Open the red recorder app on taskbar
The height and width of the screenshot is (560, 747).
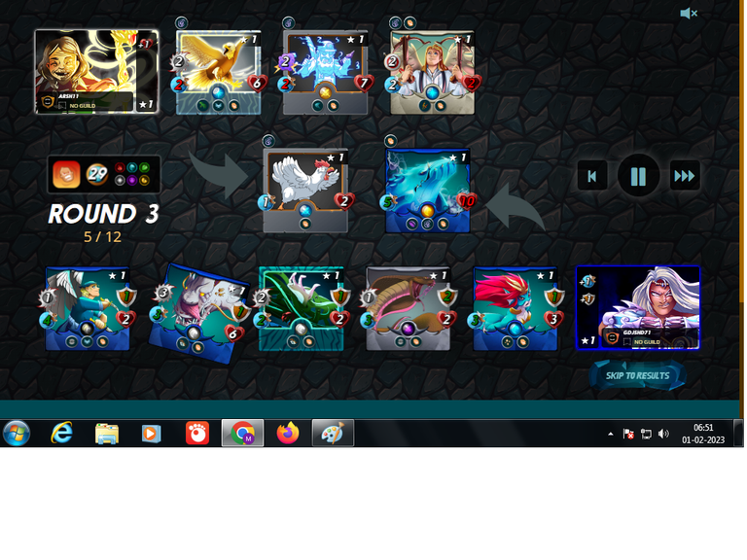point(196,433)
